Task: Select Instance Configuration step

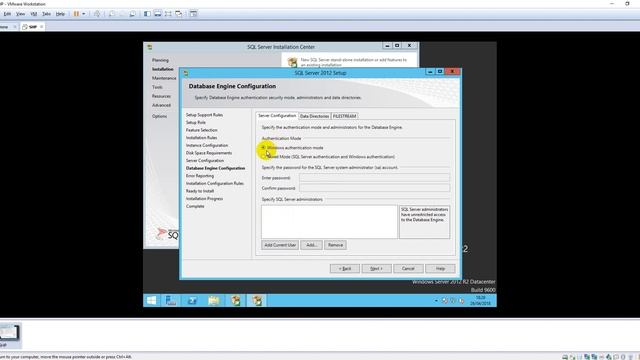Action: (x=207, y=145)
